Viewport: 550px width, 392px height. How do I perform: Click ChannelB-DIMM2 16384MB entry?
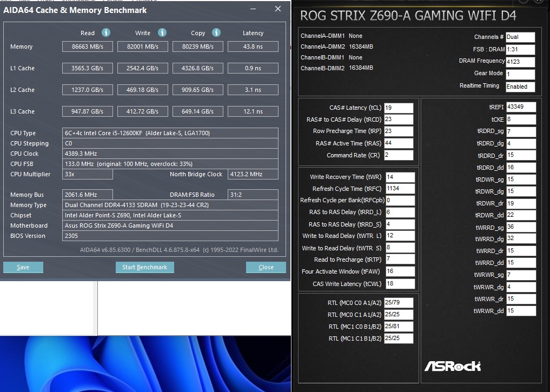coord(337,68)
